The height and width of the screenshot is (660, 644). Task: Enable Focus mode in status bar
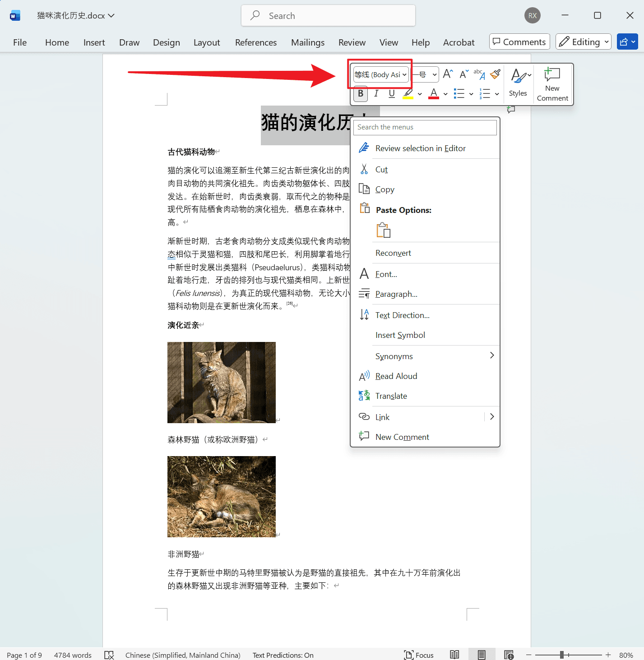coord(419,655)
